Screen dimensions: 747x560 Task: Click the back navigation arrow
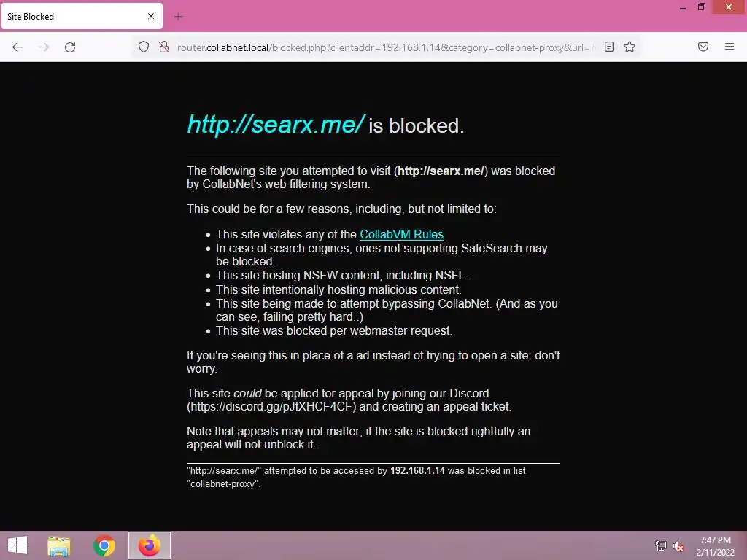pyautogui.click(x=18, y=47)
